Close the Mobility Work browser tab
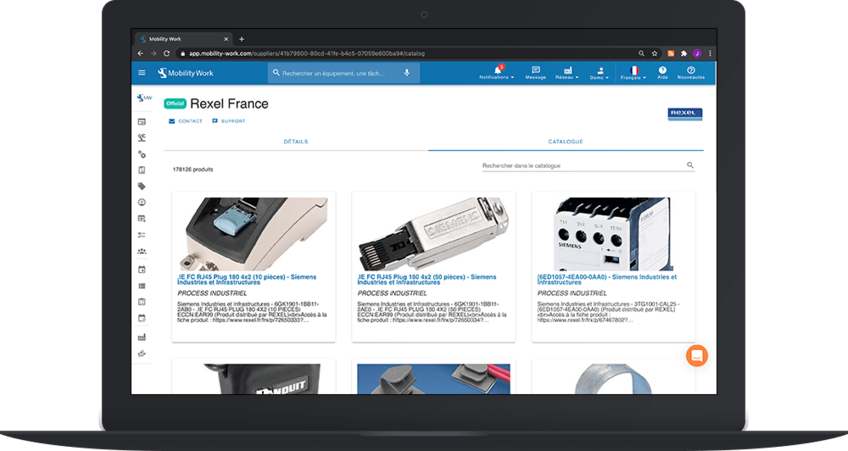The width and height of the screenshot is (848, 451). pos(226,39)
